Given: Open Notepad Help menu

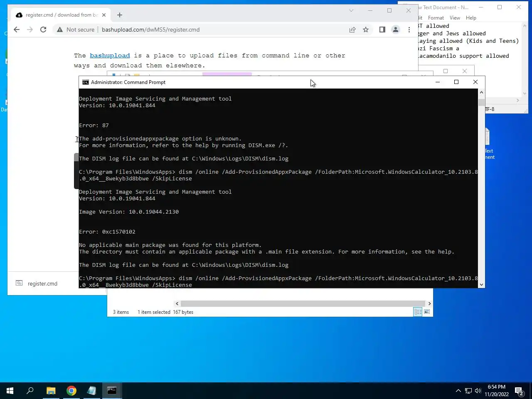Looking at the screenshot, I should [x=471, y=18].
